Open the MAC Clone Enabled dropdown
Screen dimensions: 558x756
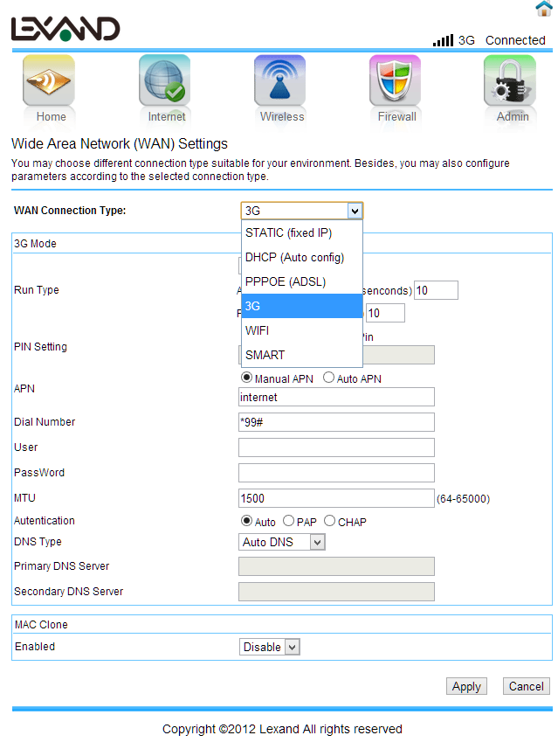(270, 647)
